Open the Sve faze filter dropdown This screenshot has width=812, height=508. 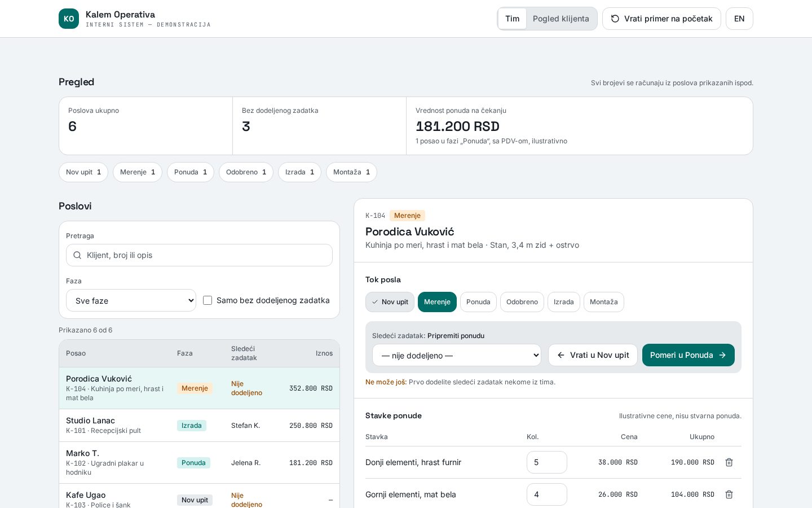[131, 300]
